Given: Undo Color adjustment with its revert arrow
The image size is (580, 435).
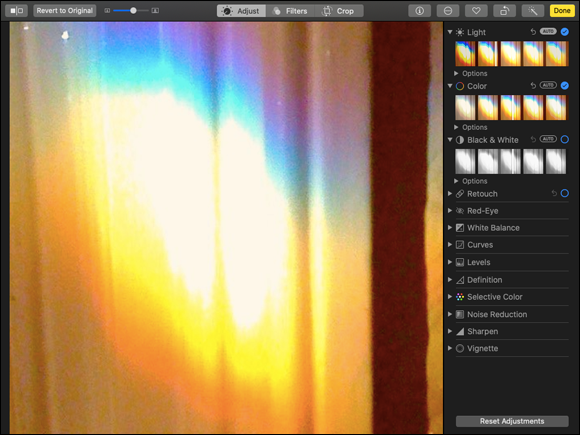Looking at the screenshot, I should click(x=533, y=86).
